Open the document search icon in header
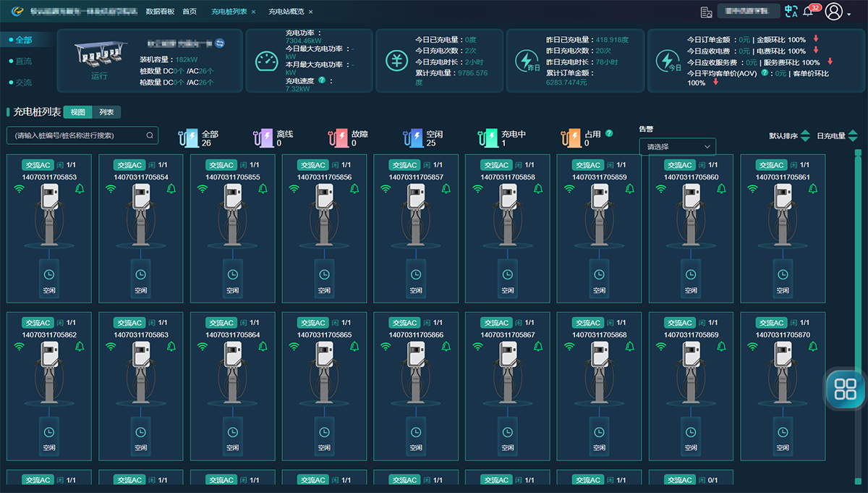868x493 pixels. coord(707,12)
